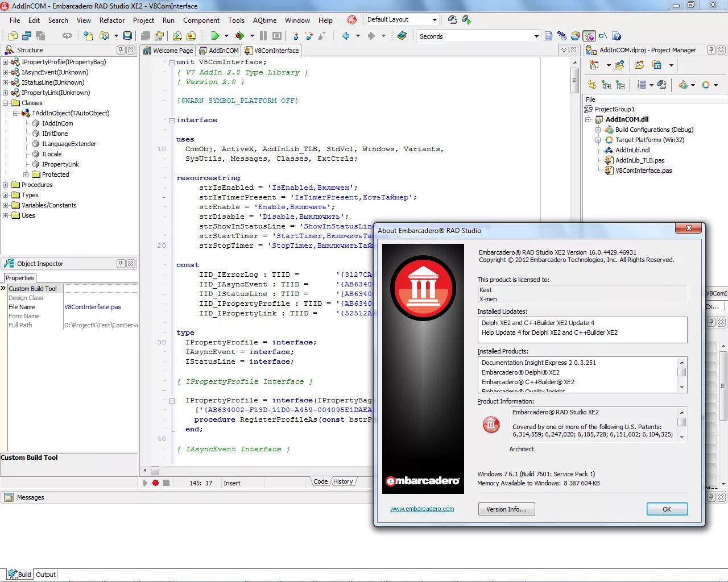Click the c:\ toolbar icon
The width and height of the screenshot is (728, 582).
603,36
